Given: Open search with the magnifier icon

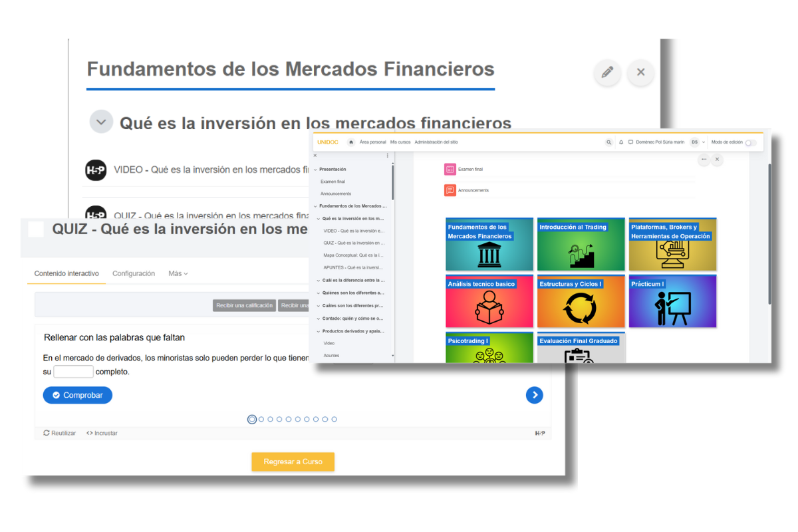Looking at the screenshot, I should (608, 142).
